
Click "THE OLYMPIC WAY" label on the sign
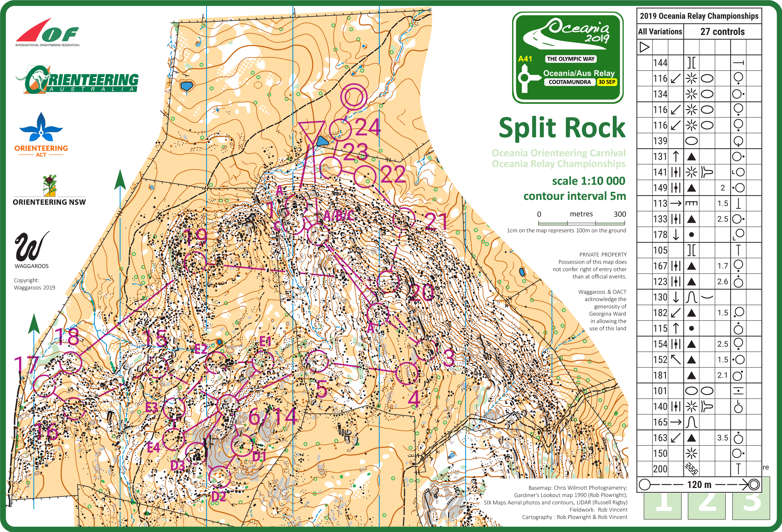[x=571, y=59]
